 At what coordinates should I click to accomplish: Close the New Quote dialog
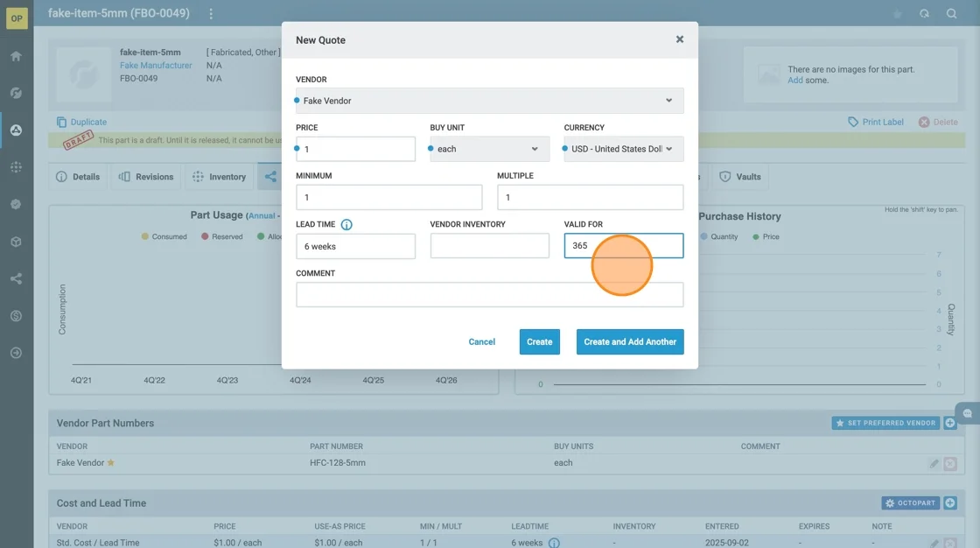(x=679, y=39)
